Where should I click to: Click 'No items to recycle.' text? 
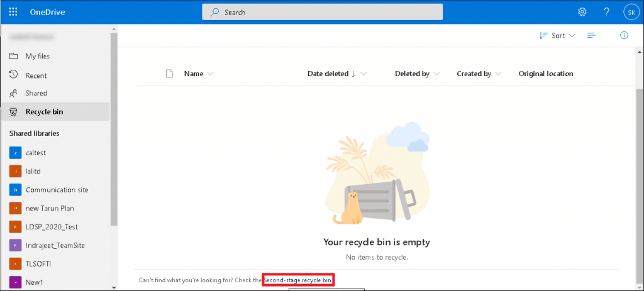[x=377, y=257]
